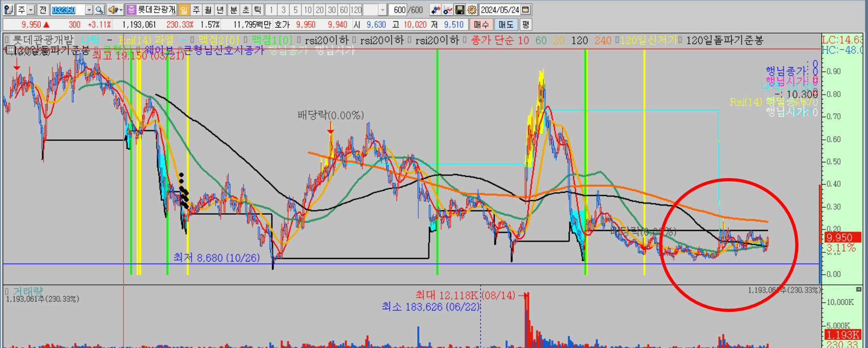This screenshot has height=348, width=868.
Task: Open the custom interval dropdown after 120
Action: [x=383, y=10]
